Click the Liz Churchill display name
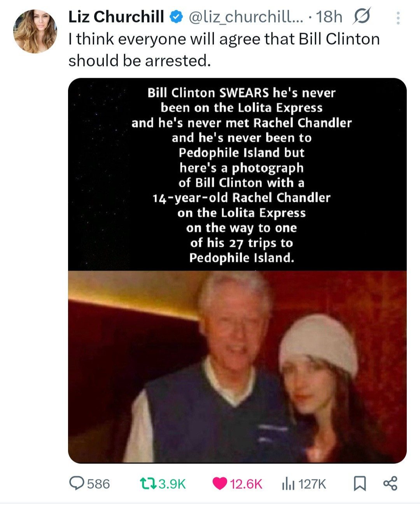The width and height of the screenshot is (420, 505). 116,17
